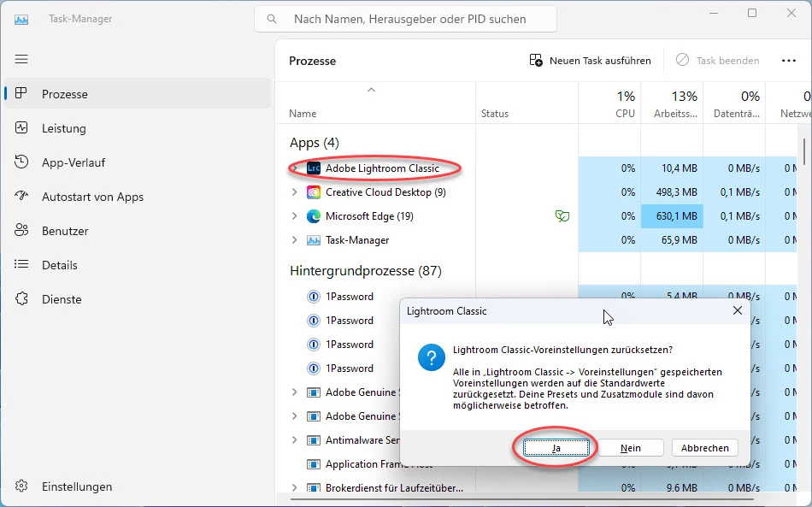Image resolution: width=812 pixels, height=507 pixels.
Task: Click Nein in the Lightroom dialog
Action: (630, 448)
